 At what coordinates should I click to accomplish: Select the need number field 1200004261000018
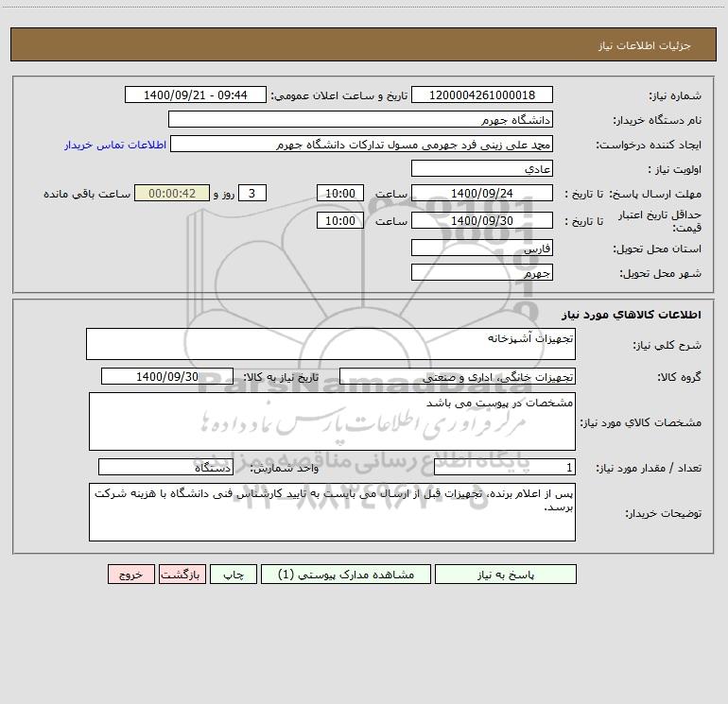(x=482, y=94)
